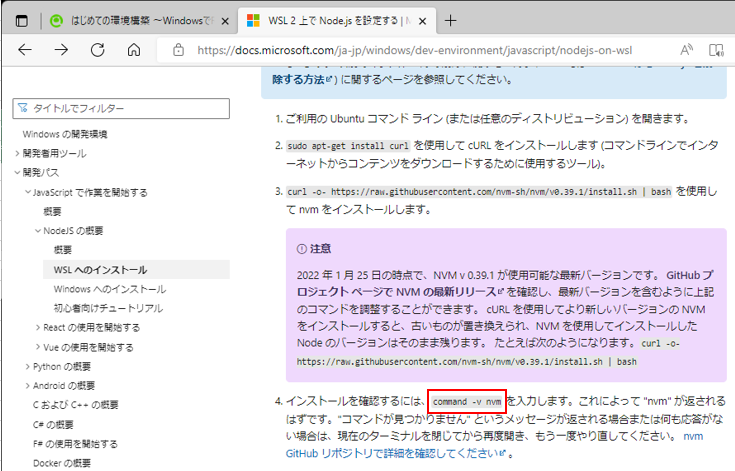Open C# の概要 page
The width and height of the screenshot is (735, 471).
[53, 424]
